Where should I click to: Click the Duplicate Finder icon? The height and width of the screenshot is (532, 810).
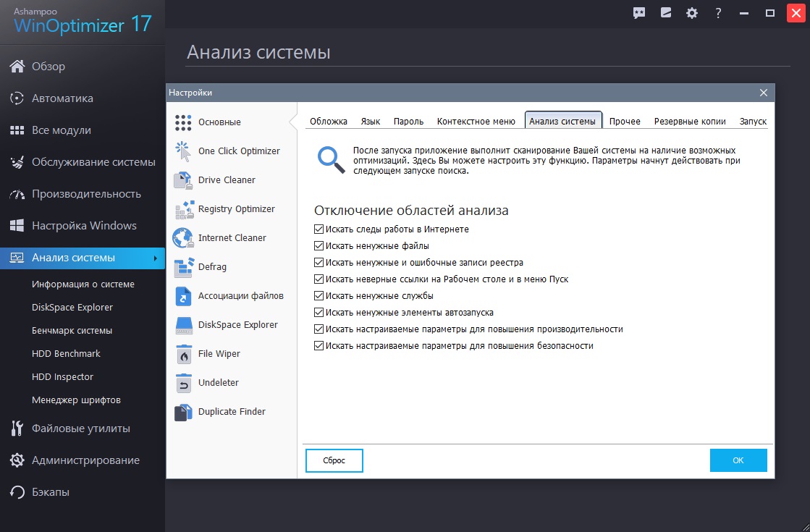[x=184, y=412]
